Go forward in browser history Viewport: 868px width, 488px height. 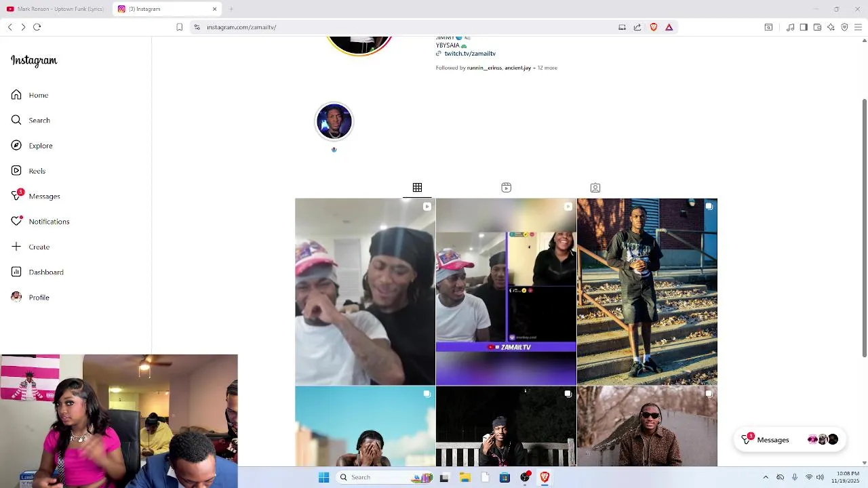23,27
